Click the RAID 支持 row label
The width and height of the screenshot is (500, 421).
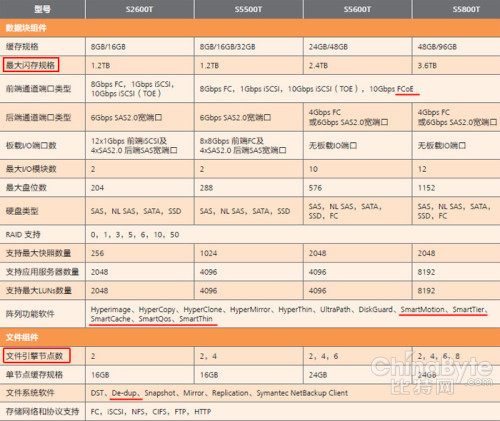point(23,235)
